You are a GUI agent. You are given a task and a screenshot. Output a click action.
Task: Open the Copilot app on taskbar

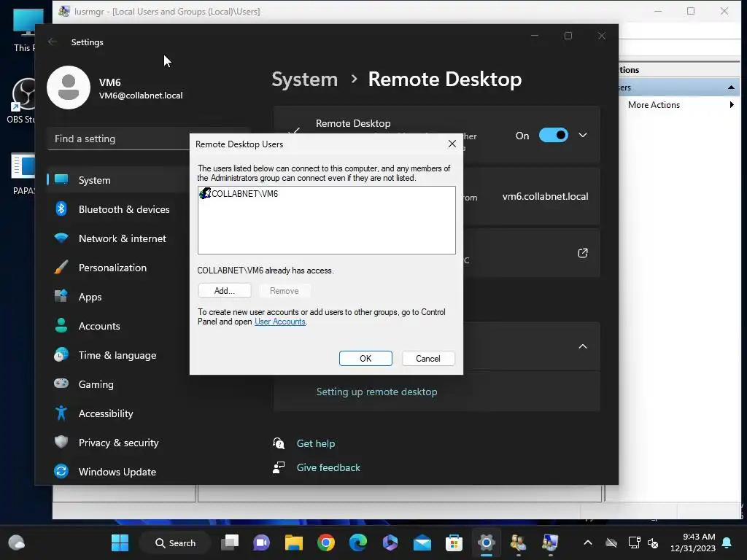point(390,542)
